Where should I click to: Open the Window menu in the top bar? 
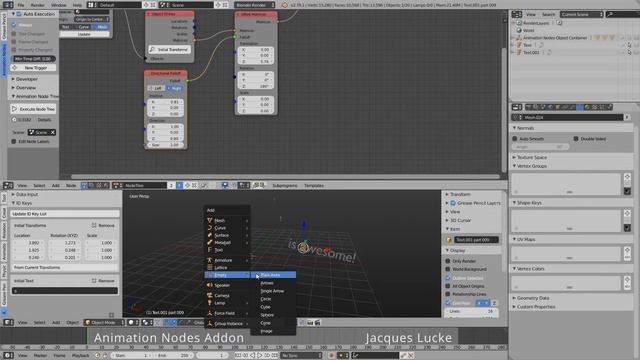[58, 5]
